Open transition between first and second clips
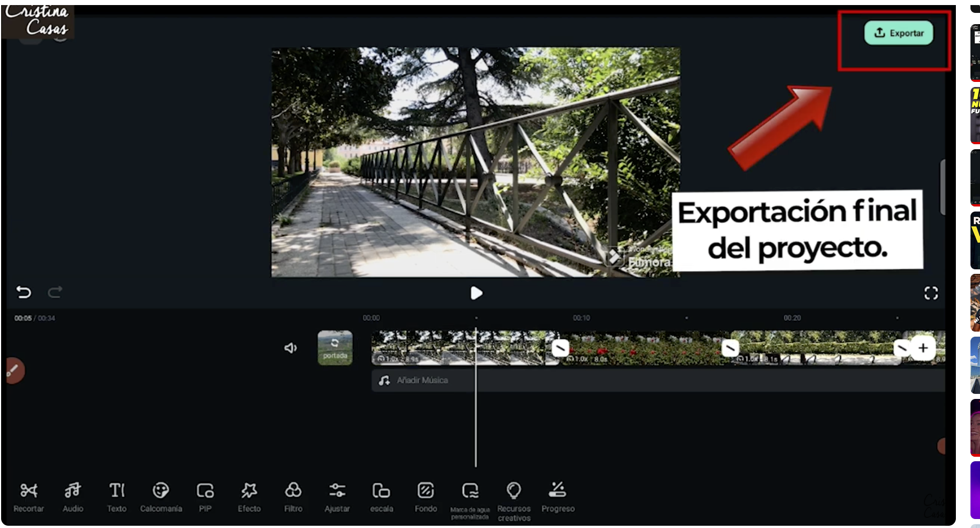The width and height of the screenshot is (980, 528). [x=560, y=348]
